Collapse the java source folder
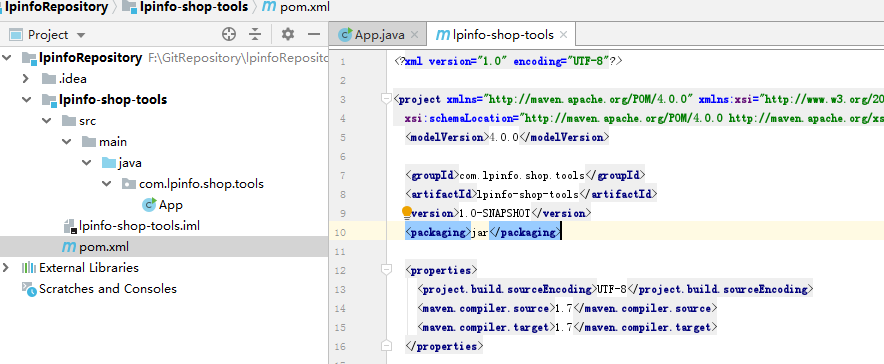The image size is (884, 364). 87,163
